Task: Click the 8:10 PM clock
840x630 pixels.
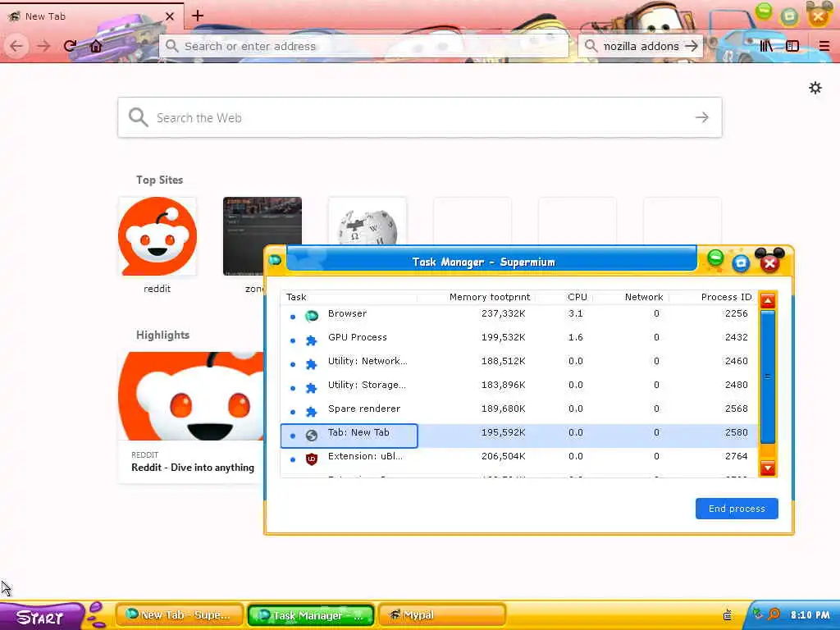Action: point(810,615)
